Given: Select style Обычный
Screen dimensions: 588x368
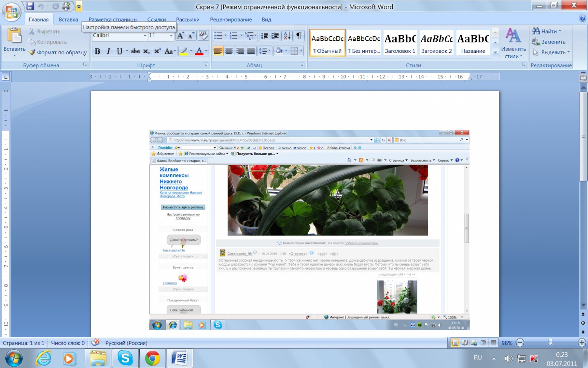Looking at the screenshot, I should point(327,43).
